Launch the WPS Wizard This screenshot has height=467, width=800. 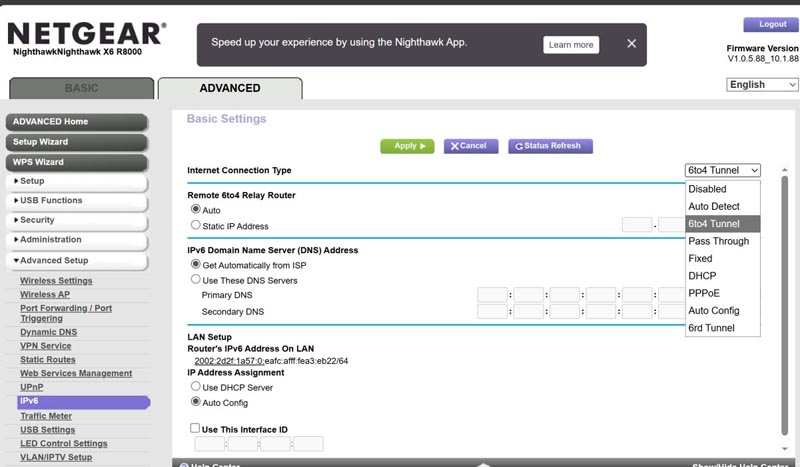point(77,162)
